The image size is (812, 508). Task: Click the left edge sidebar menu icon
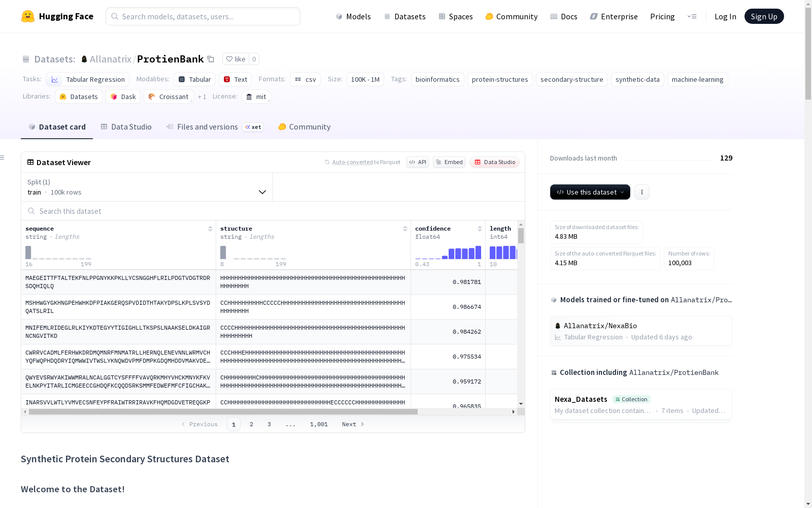(3, 157)
